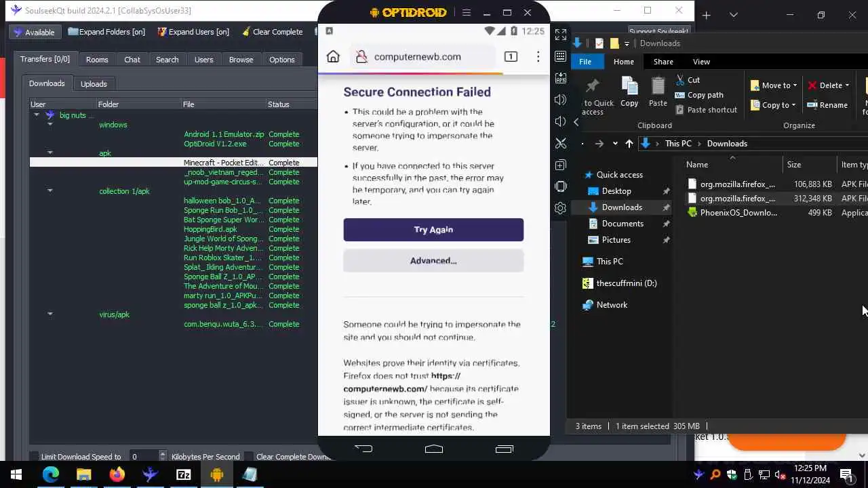Click OptiDroid multi-instance plus icon
This screenshot has width=868, height=488.
click(x=561, y=165)
